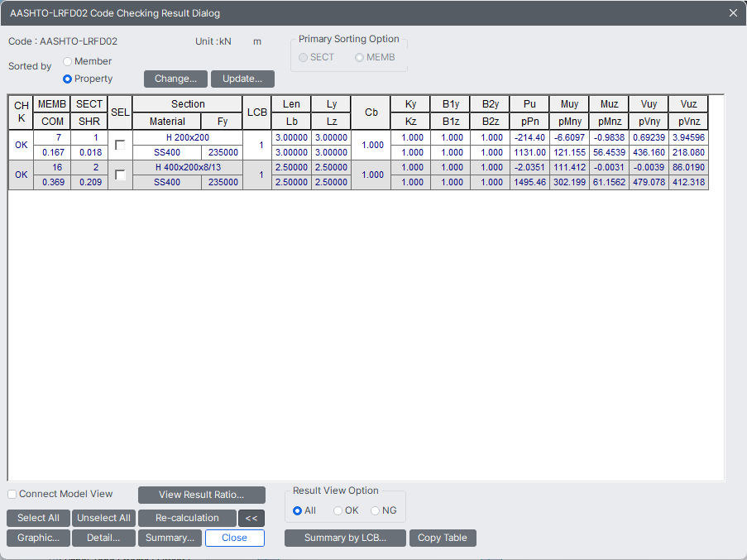The image size is (747, 560).
Task: Click the Section column header
Action: pos(188,104)
